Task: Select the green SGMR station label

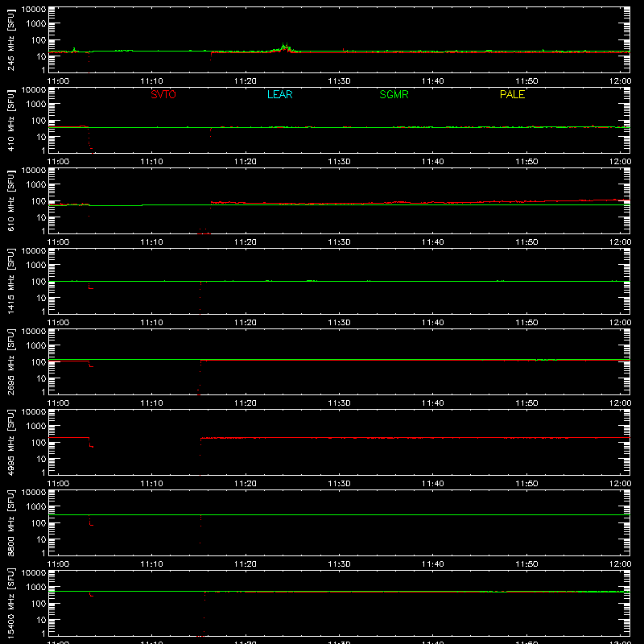Action: [394, 94]
